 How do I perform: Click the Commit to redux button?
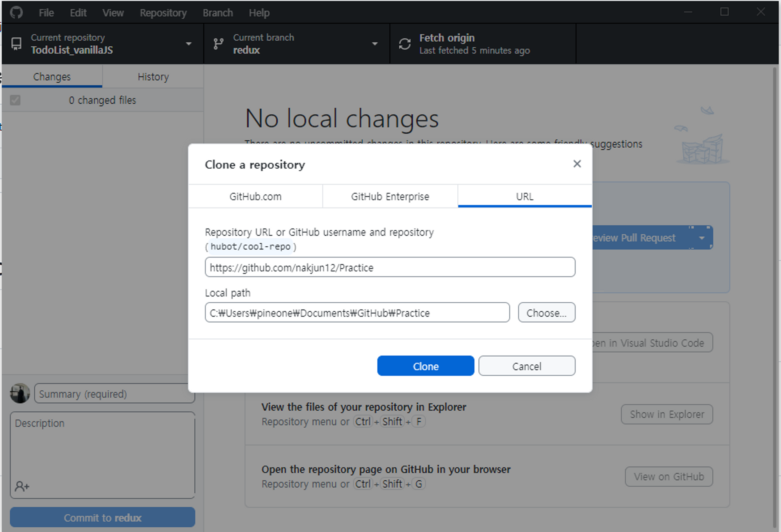pos(102,517)
